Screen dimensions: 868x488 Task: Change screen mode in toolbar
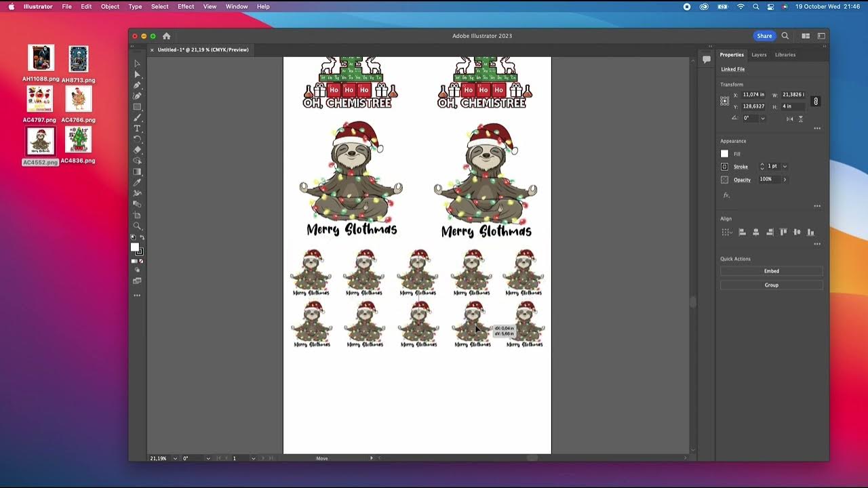[x=137, y=280]
